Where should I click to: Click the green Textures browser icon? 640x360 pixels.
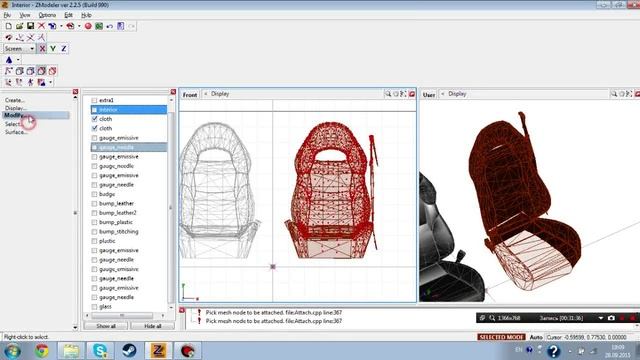coord(99,26)
